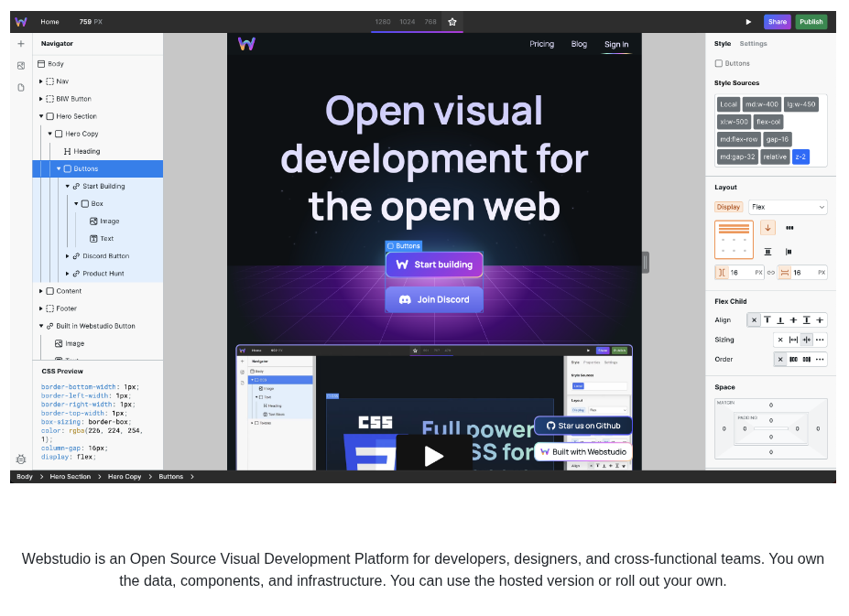Open the add components plus icon
Screen dimensions: 849x616
(21, 44)
